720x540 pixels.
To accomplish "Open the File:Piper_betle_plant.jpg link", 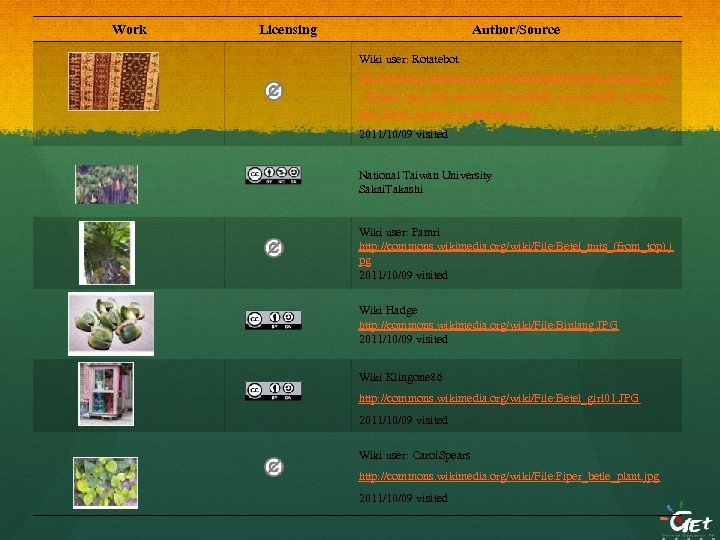I will click(x=509, y=476).
